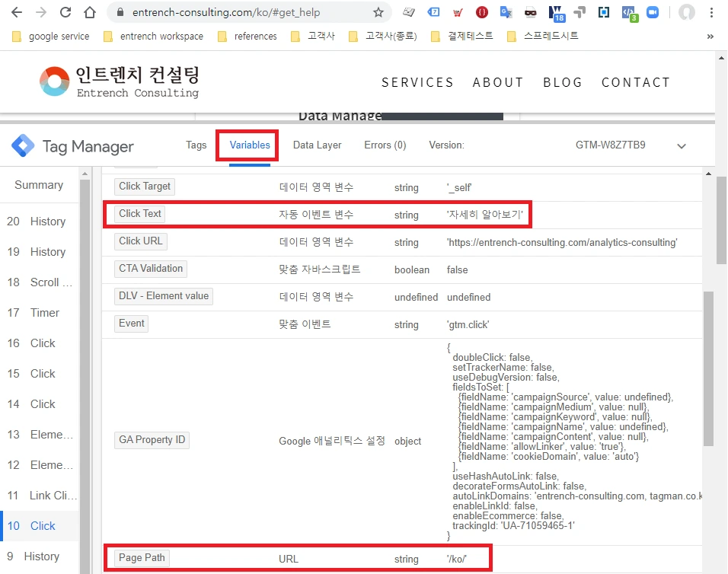Open the 스프레드시트 bookmark folder
Image resolution: width=728 pixels, height=574 pixels.
coord(543,37)
